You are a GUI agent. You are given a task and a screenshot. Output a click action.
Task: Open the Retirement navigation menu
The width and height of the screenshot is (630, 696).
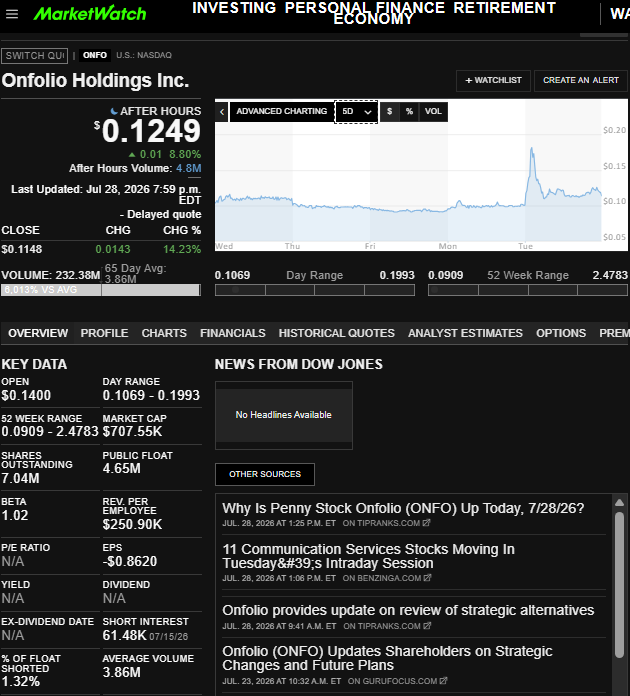(x=504, y=8)
